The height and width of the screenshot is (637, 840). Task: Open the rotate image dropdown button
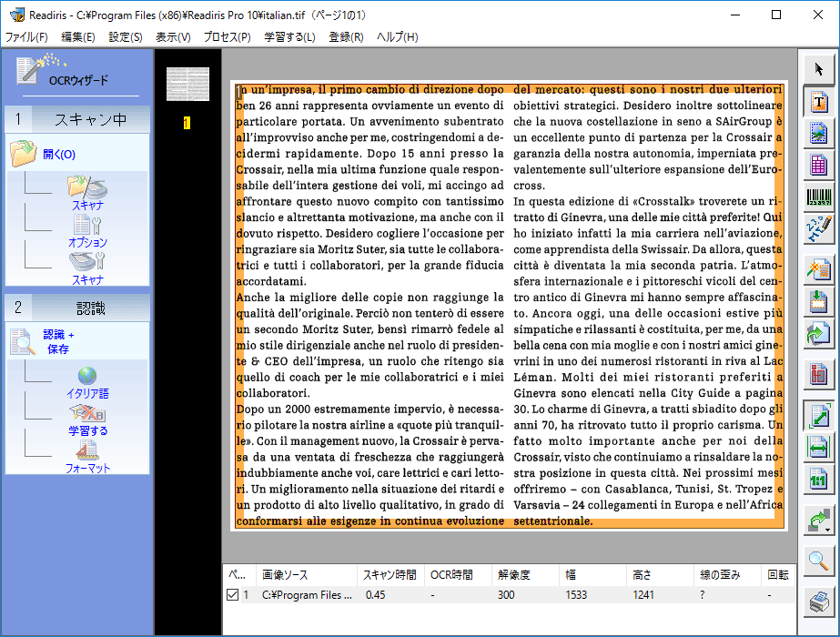818,521
